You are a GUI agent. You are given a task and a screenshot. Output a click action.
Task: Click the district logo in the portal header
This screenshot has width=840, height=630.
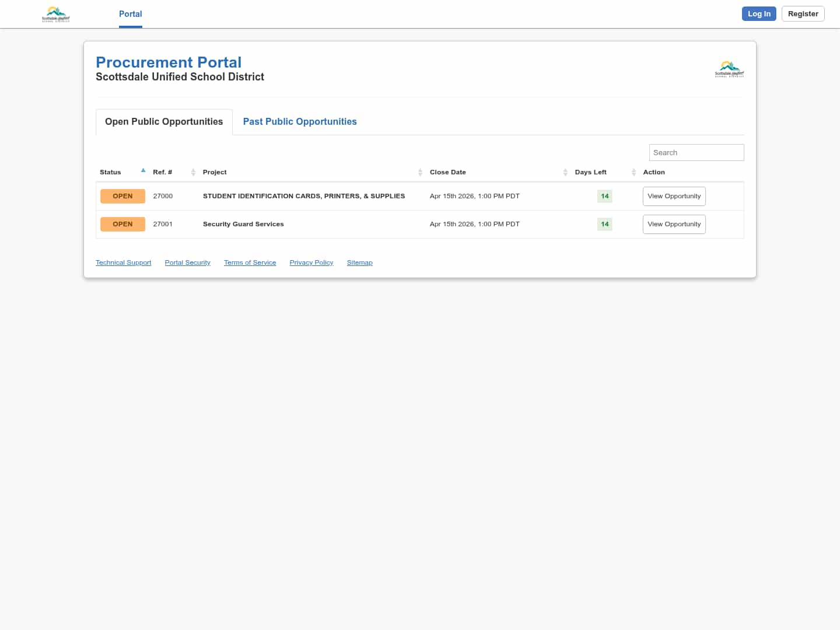729,69
